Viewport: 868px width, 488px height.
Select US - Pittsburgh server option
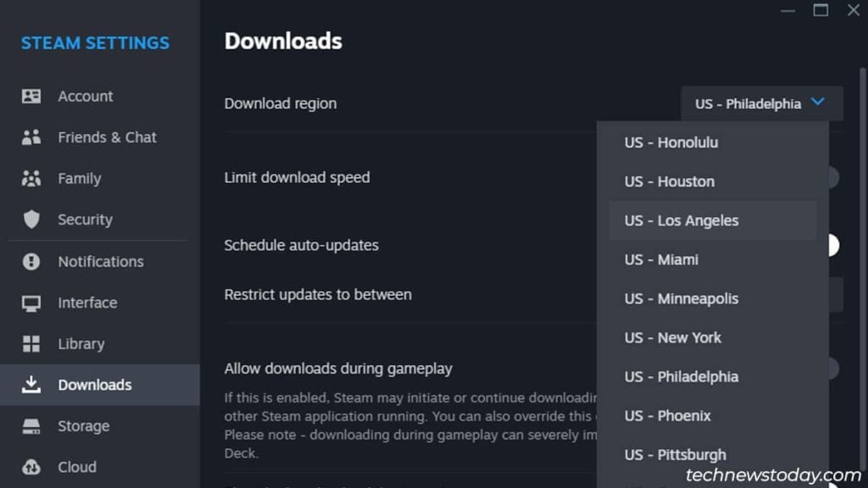pyautogui.click(x=676, y=455)
